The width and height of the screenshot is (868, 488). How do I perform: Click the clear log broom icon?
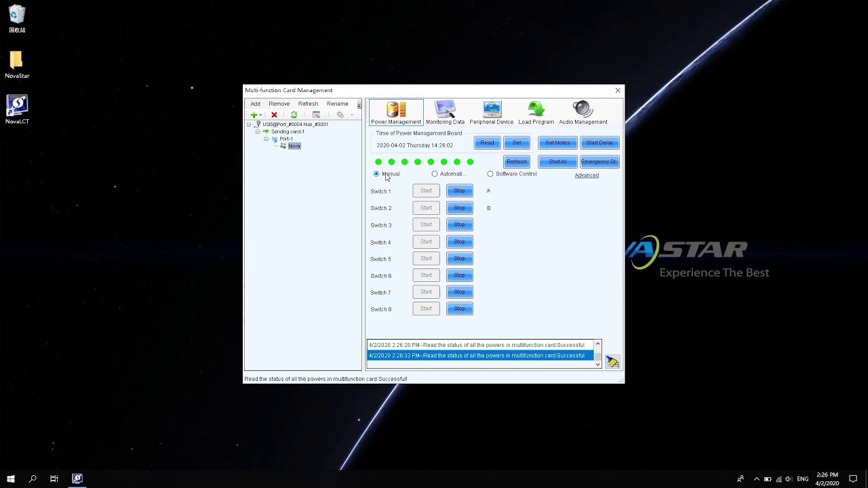(x=612, y=362)
